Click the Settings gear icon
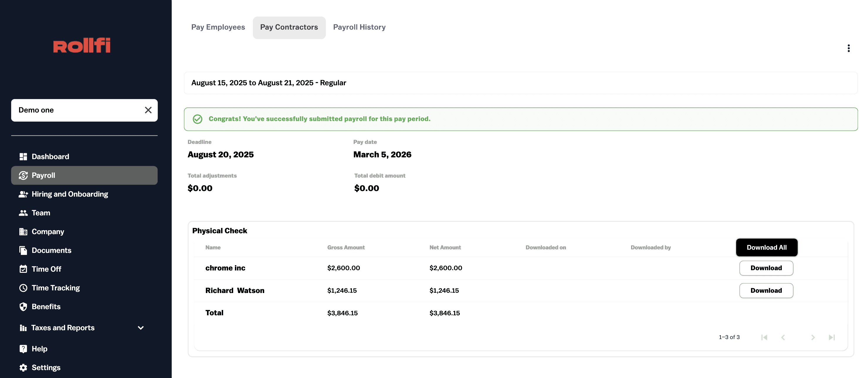 (23, 367)
